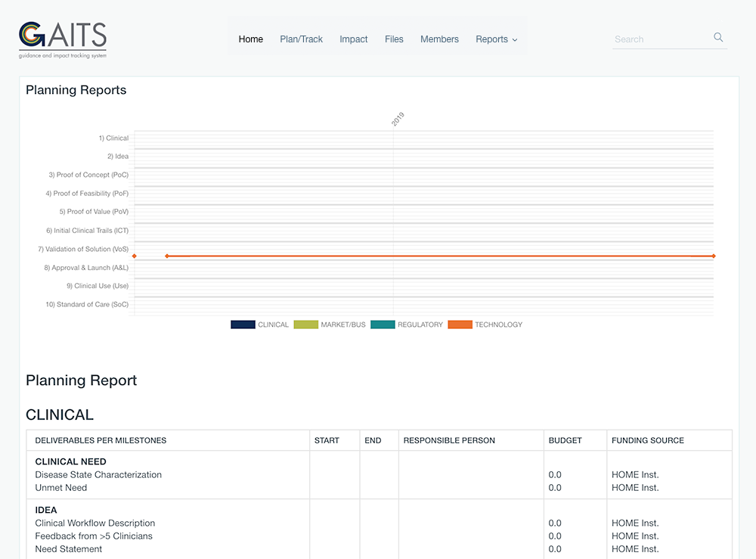The image size is (756, 559).
Task: Click the search magnifier icon
Action: (718, 37)
